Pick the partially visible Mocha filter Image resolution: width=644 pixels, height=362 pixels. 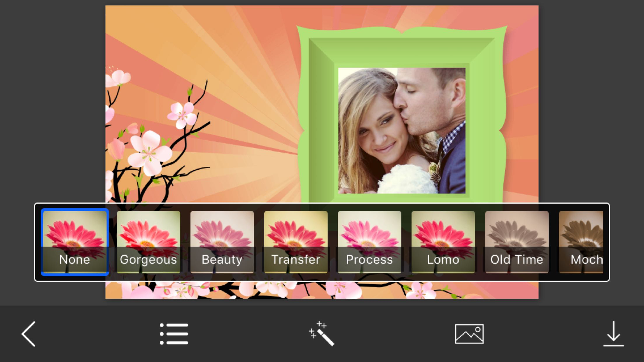click(581, 242)
